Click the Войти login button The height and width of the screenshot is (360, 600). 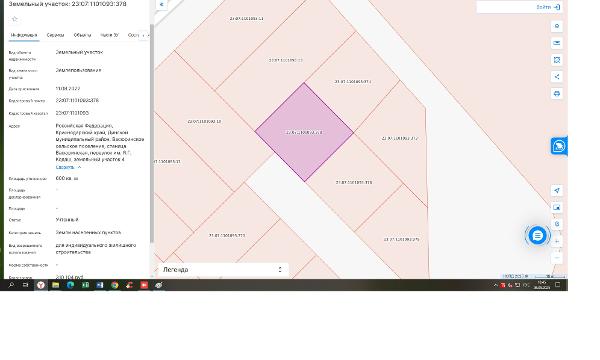548,7
